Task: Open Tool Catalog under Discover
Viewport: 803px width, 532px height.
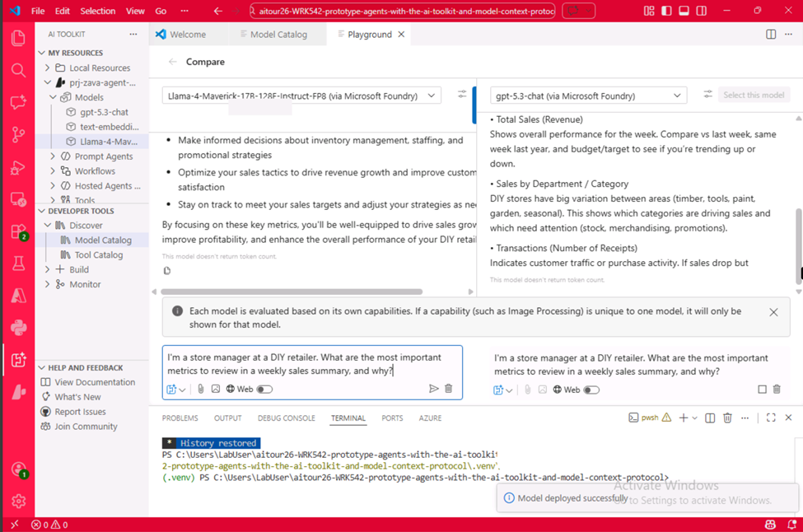Action: coord(99,254)
